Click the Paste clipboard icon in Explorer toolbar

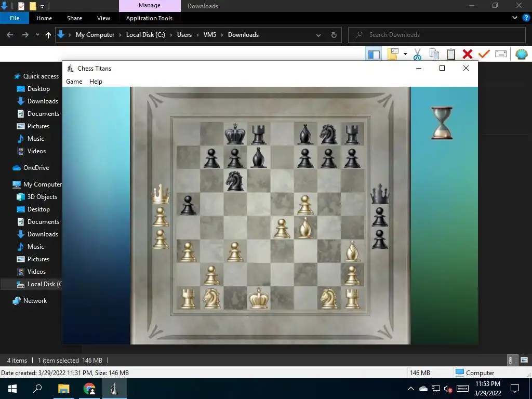point(451,54)
